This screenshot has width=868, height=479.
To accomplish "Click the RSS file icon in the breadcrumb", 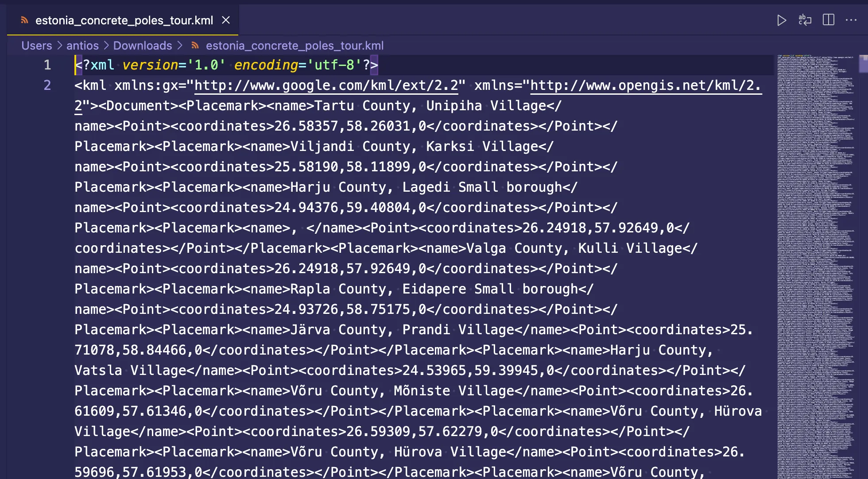I will click(195, 46).
